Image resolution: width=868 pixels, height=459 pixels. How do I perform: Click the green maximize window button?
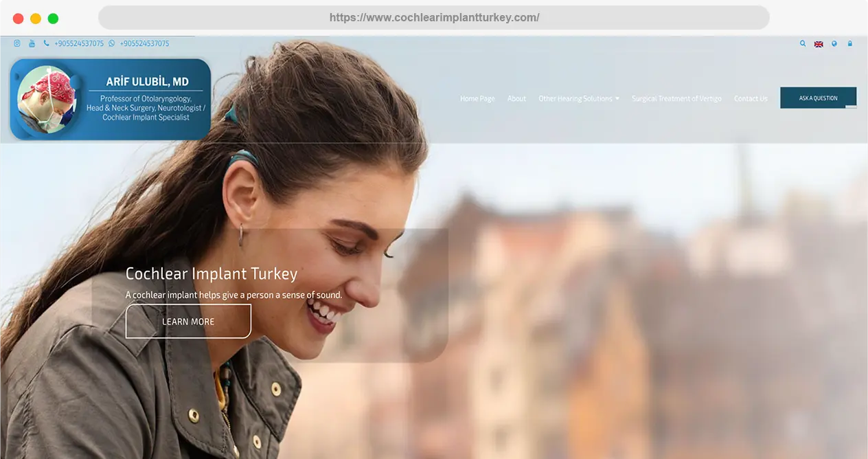[x=53, y=19]
